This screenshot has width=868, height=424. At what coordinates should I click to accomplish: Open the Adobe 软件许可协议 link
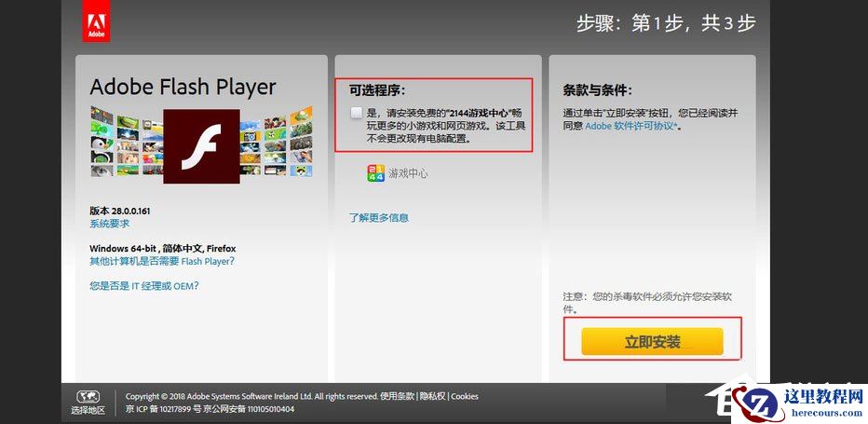pyautogui.click(x=631, y=126)
